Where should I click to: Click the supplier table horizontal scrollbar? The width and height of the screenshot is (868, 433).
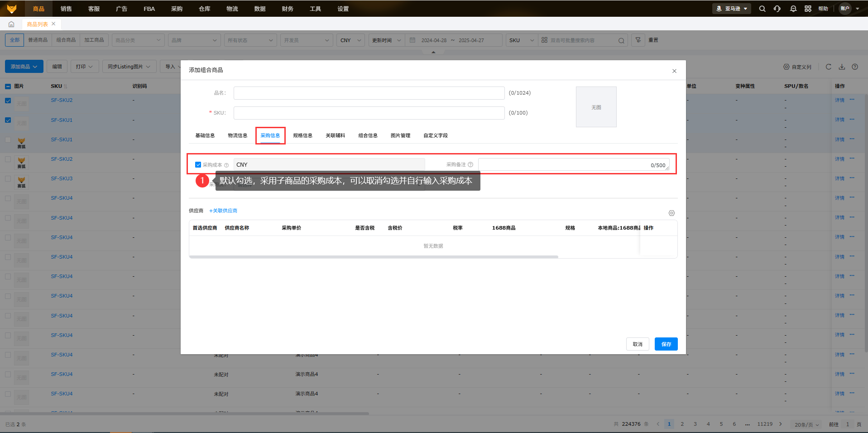click(x=374, y=257)
